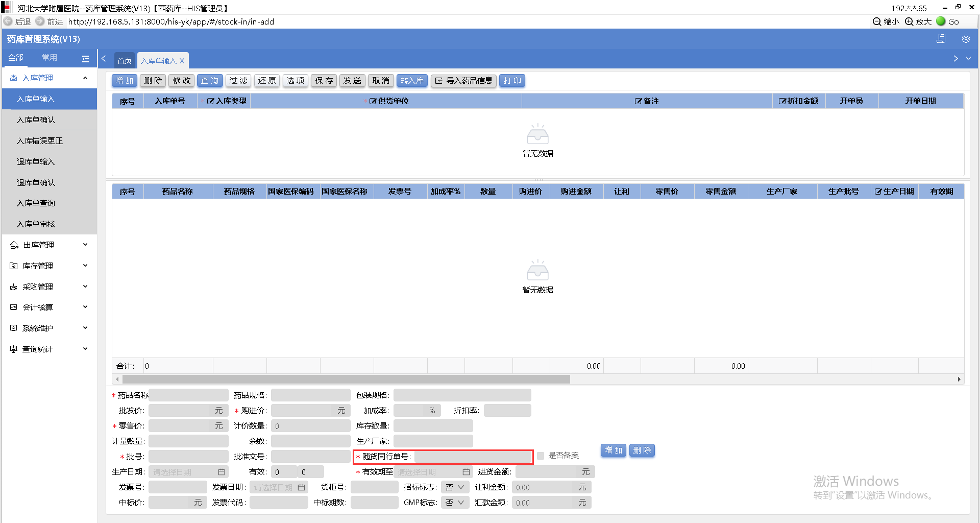Close the 入库单输入 tab
This screenshot has height=523, width=980.
[x=182, y=61]
